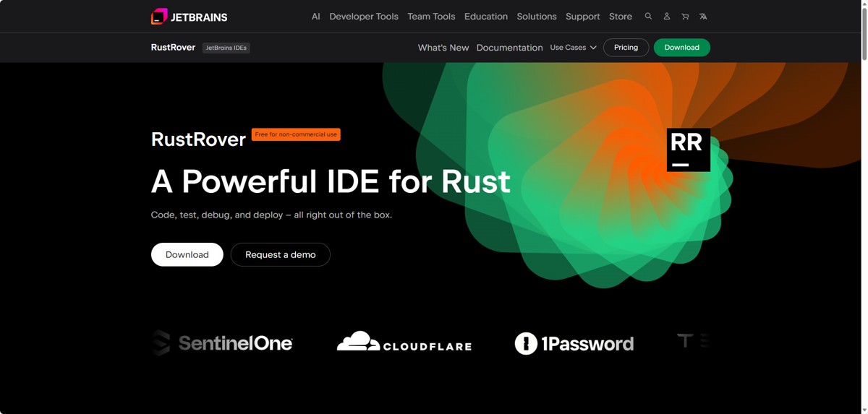Click the Cloudflare logo
This screenshot has height=414, width=868.
[404, 342]
